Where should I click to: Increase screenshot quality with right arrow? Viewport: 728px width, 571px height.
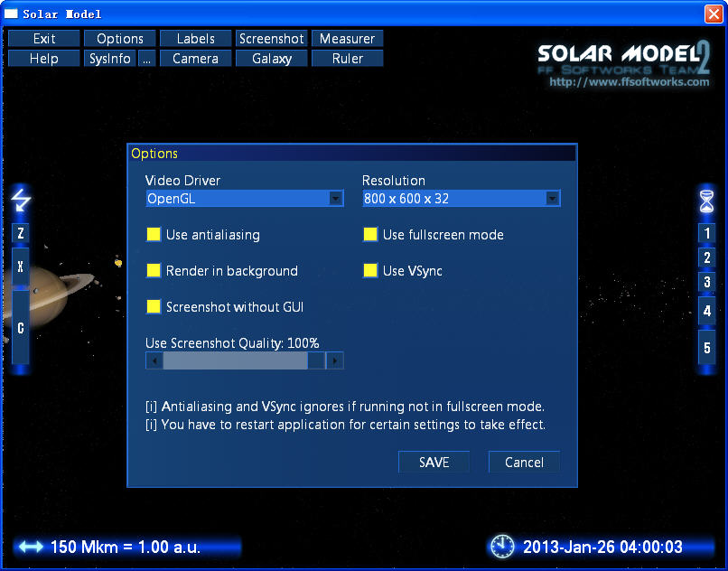(x=335, y=360)
